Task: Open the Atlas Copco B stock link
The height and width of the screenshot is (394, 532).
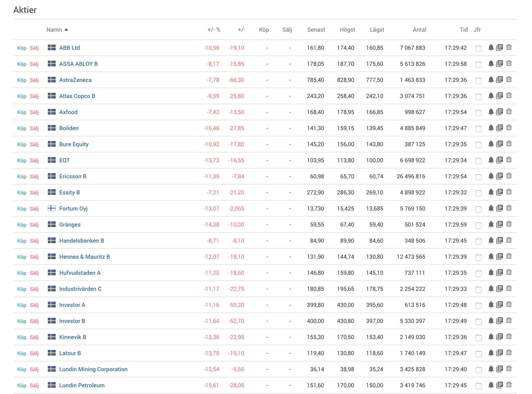Action: point(77,96)
